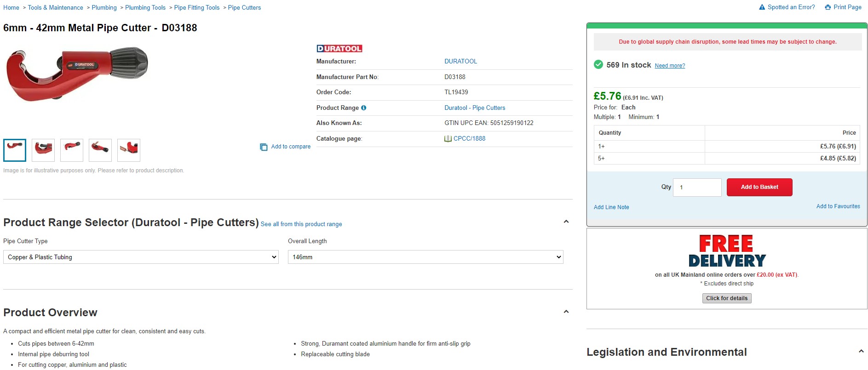Click the Print Page printer icon
This screenshot has height=370, width=868.
(x=828, y=7)
